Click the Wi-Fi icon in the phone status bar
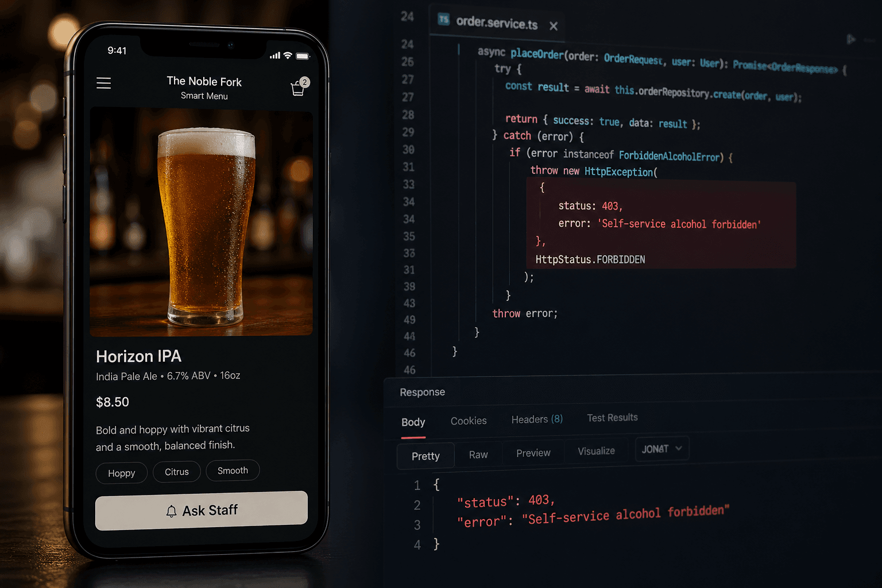Image resolution: width=882 pixels, height=588 pixels. pyautogui.click(x=287, y=56)
